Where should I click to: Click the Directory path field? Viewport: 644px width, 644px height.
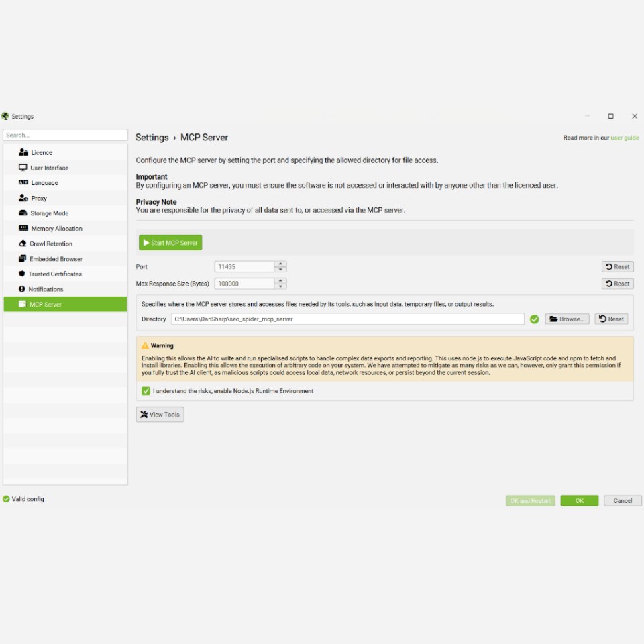[347, 319]
